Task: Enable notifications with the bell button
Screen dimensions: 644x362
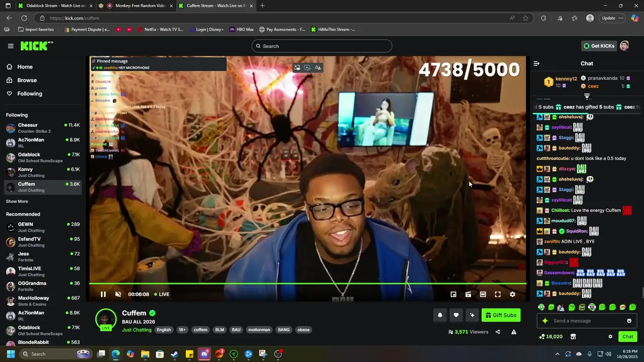Action: [x=440, y=315]
